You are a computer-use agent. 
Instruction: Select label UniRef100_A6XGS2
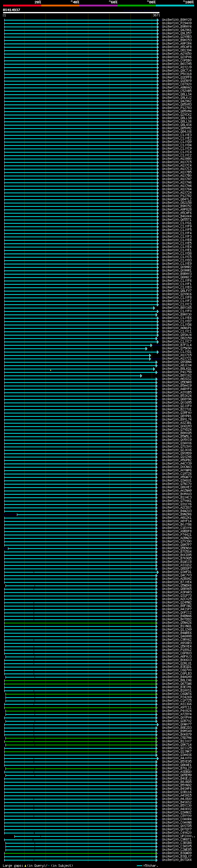point(177,379)
